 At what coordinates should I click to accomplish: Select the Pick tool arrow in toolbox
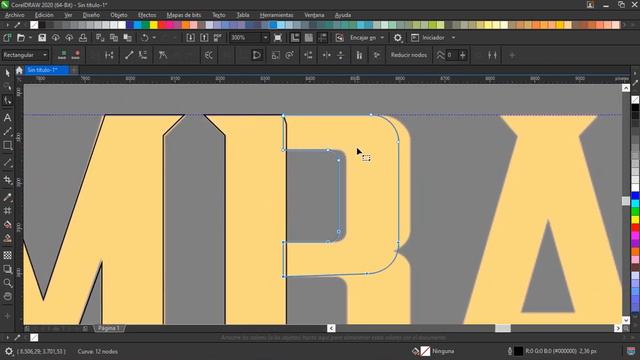[7, 73]
